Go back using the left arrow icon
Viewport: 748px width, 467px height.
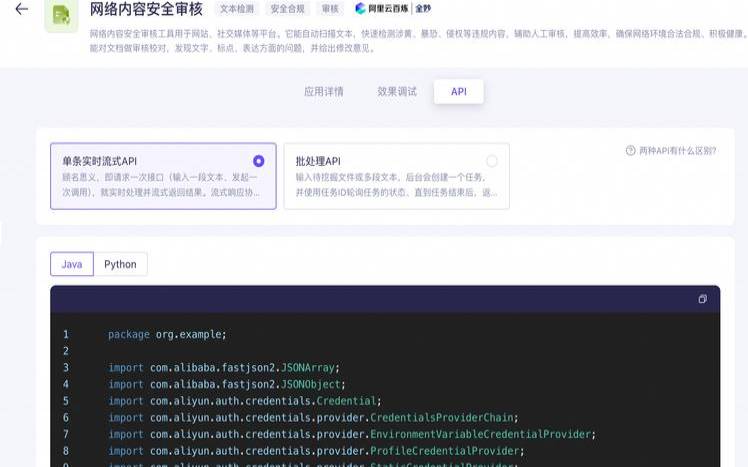(21, 9)
